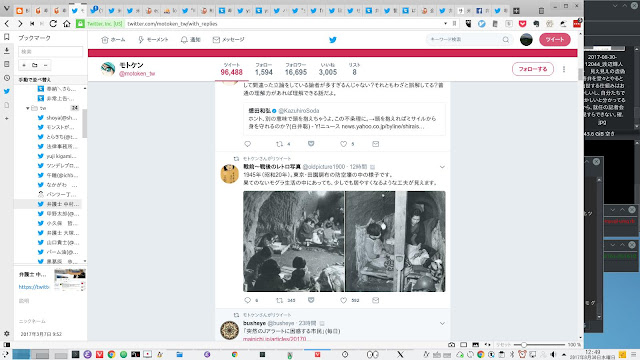Open the left bunker photo thumbnail
Screen dimensions: 640x360
pyautogui.click(x=293, y=241)
